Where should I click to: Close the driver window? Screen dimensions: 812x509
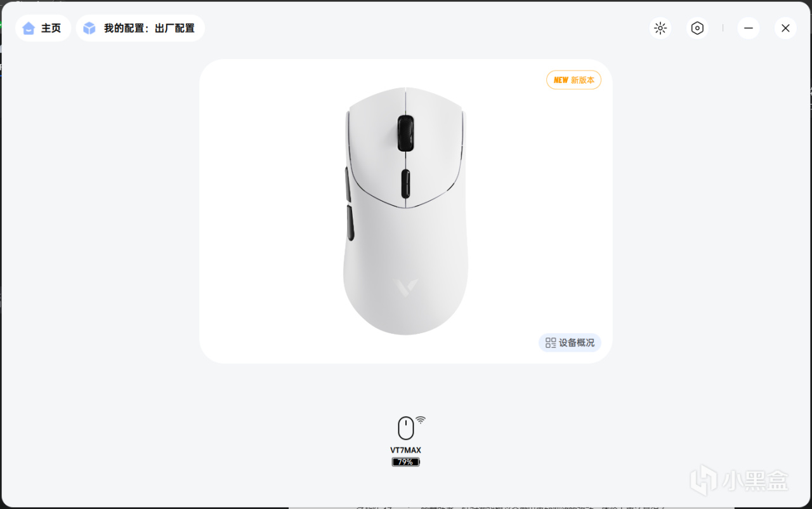[x=785, y=28]
